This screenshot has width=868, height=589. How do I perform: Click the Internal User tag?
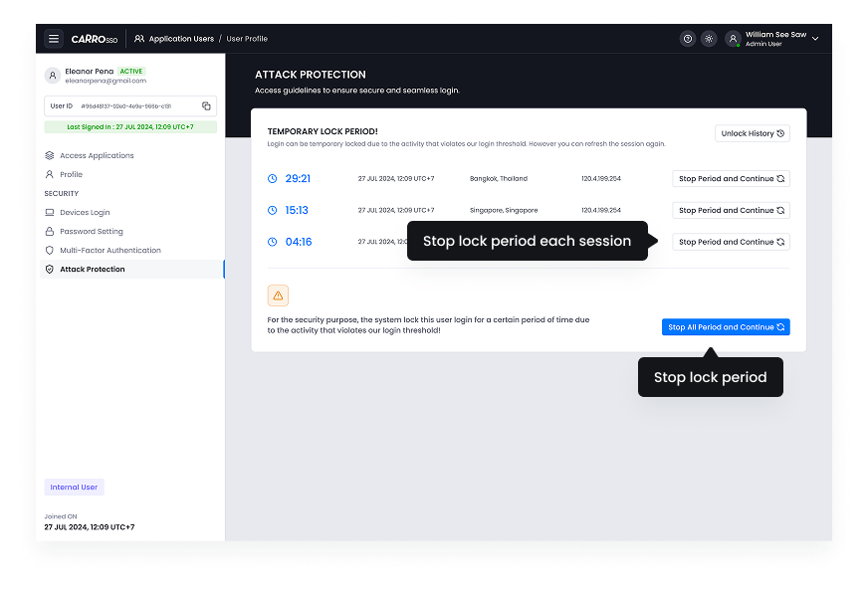[x=74, y=486]
